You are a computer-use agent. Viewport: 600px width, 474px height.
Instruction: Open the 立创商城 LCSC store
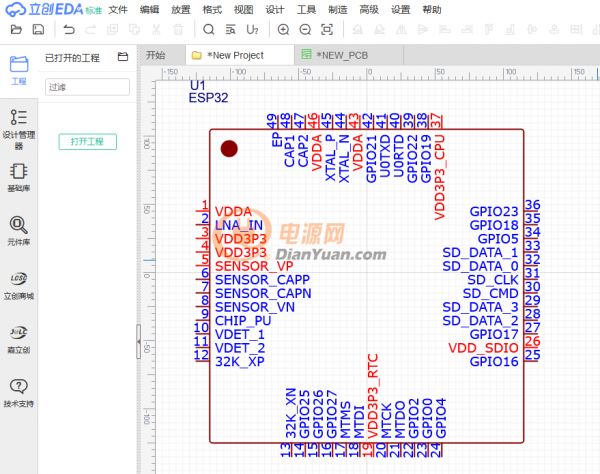point(19,286)
